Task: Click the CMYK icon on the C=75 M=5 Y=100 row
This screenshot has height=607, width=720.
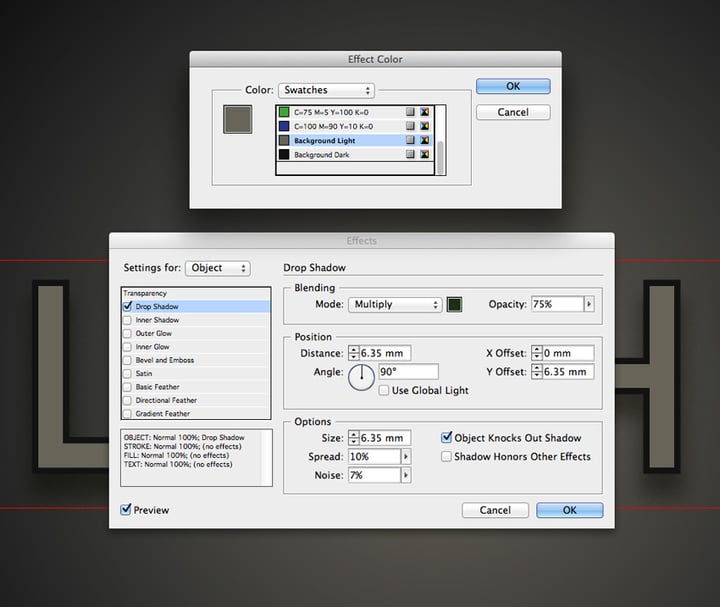Action: [x=425, y=112]
